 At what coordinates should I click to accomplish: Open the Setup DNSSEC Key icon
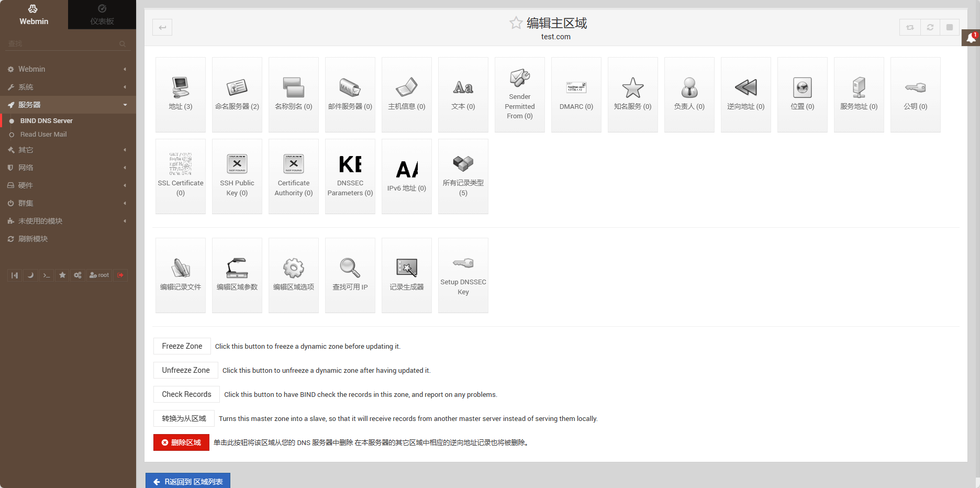463,275
